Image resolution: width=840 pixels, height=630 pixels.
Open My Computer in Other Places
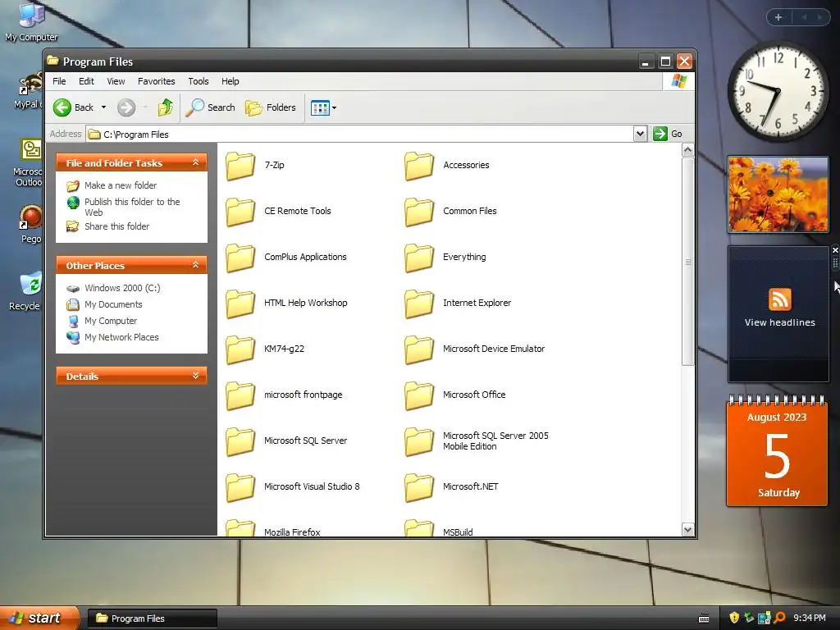coord(111,321)
